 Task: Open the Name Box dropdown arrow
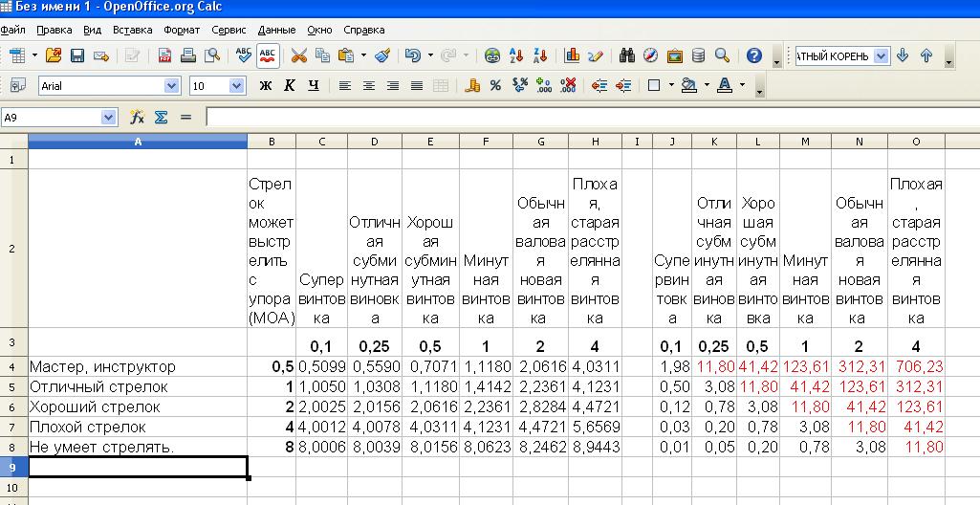point(108,118)
